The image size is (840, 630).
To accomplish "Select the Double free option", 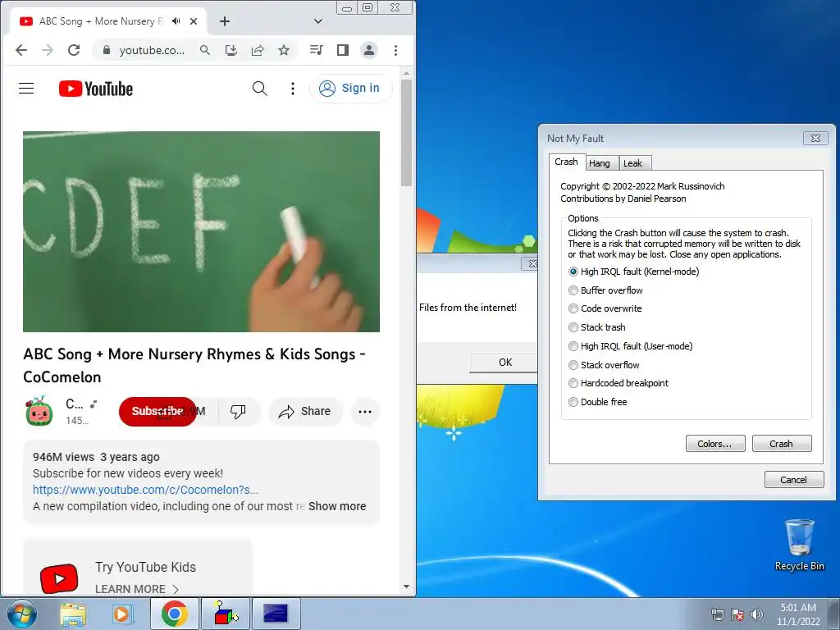I will pyautogui.click(x=598, y=402).
